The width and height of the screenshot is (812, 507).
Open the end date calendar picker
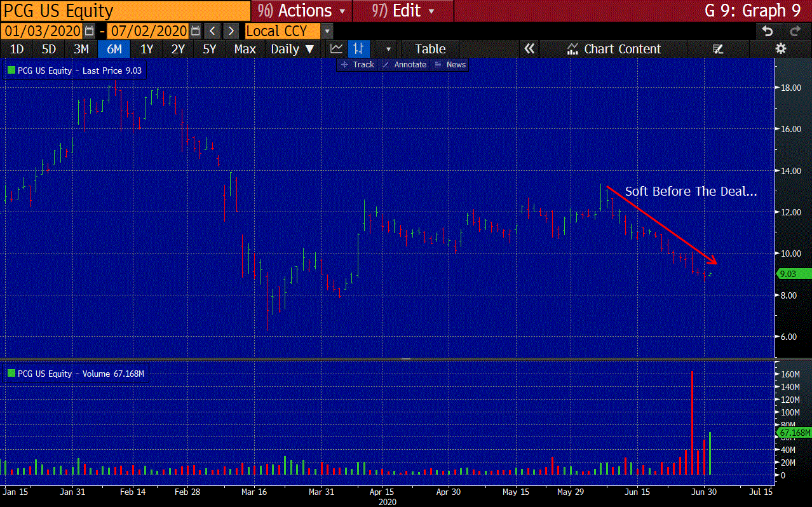pos(196,31)
